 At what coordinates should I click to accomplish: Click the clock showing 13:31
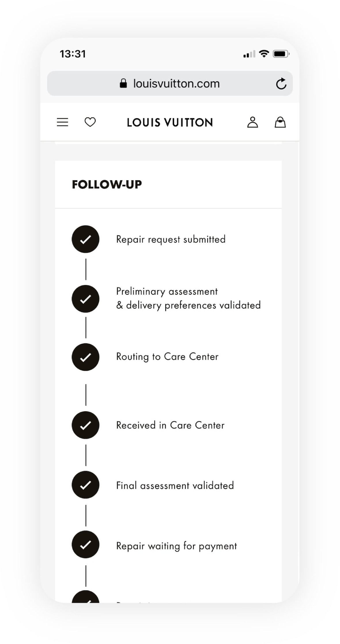click(x=73, y=53)
